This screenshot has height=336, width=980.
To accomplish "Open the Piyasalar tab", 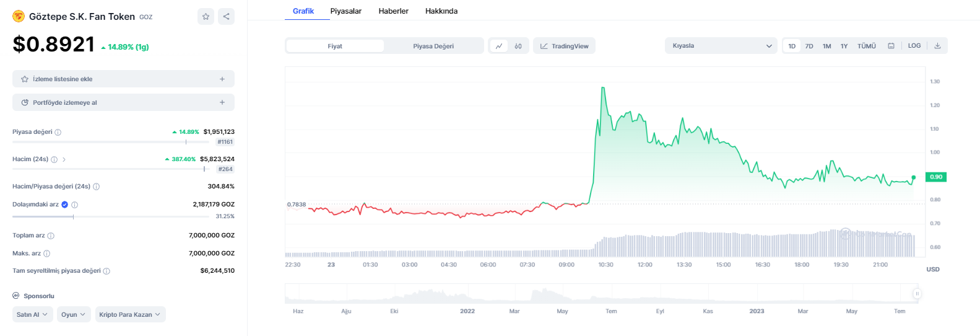I will (x=345, y=11).
